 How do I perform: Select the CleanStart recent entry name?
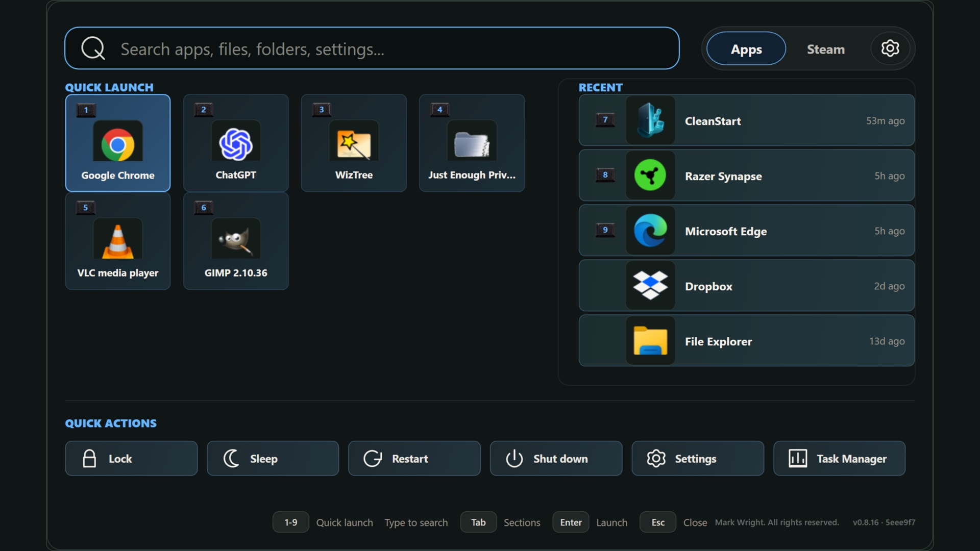(x=713, y=121)
